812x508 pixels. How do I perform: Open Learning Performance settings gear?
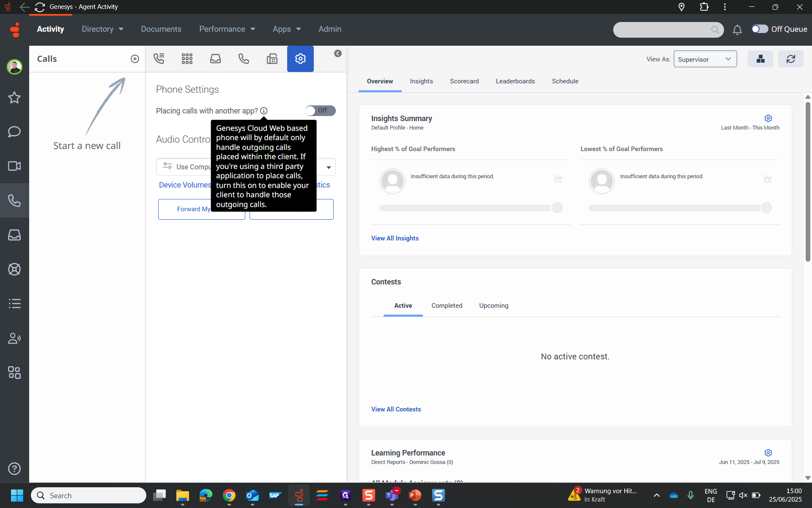[x=768, y=453]
